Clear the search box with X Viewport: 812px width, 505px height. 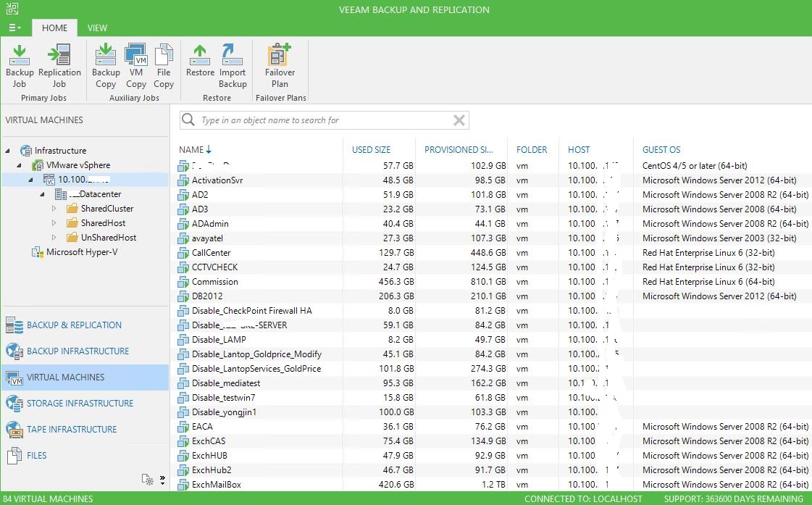pyautogui.click(x=459, y=120)
